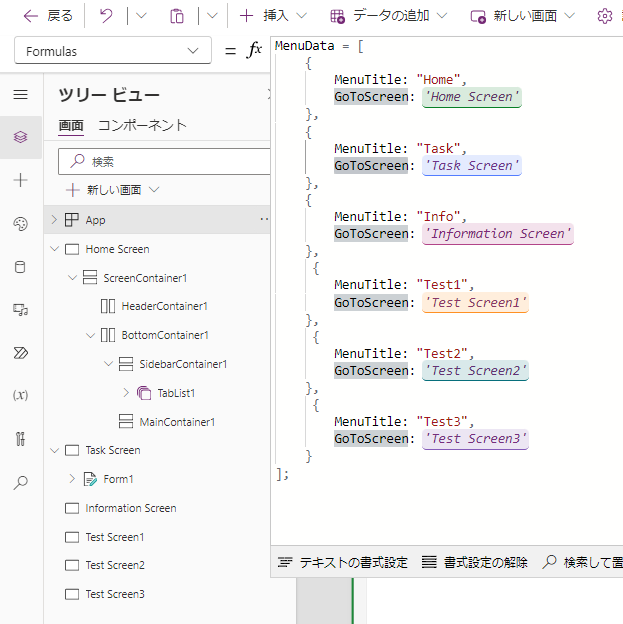
Task: Click the plus insert icon in left rail
Action: coord(20,180)
